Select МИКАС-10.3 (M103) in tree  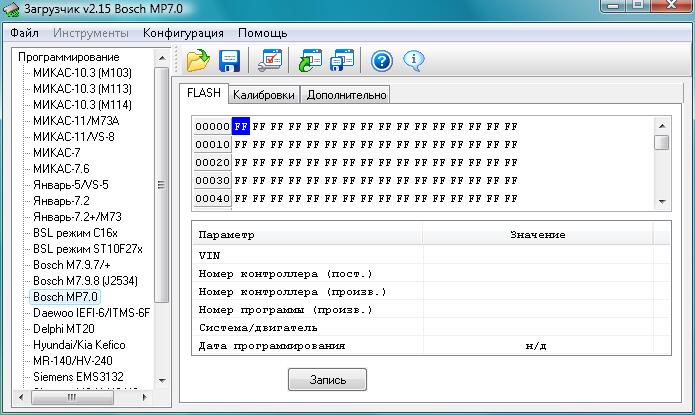(82, 73)
